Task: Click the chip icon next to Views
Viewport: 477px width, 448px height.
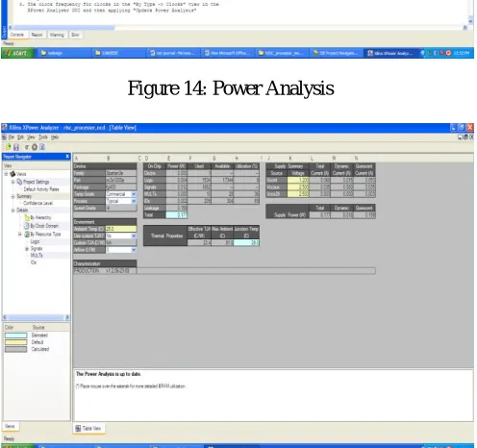Action: (x=13, y=174)
